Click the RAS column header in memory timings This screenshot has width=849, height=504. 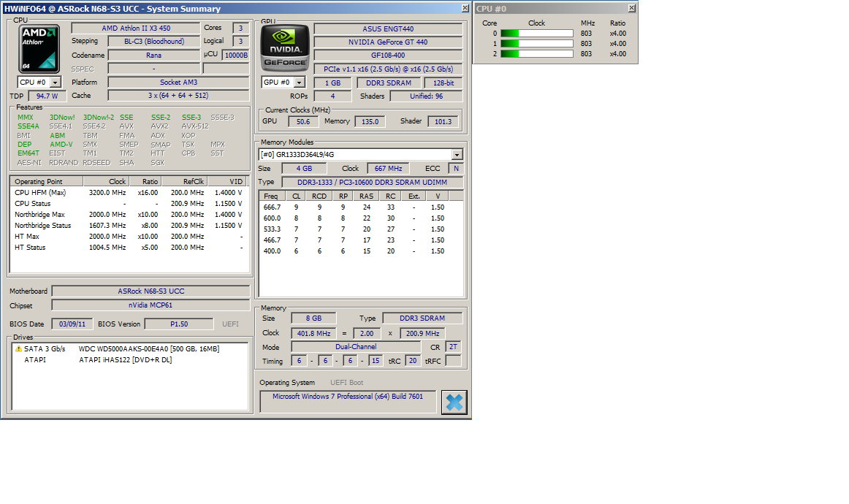coord(366,196)
